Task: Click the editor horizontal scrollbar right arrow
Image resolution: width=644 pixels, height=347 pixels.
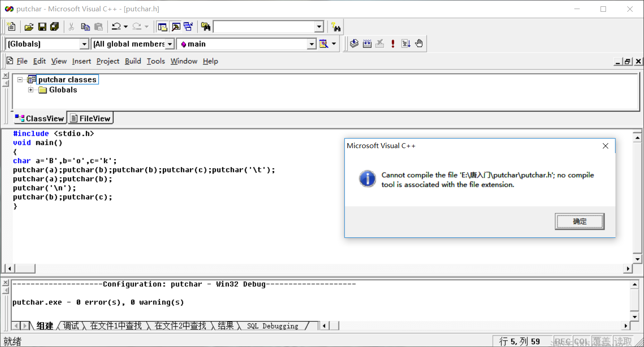Action: pos(628,269)
